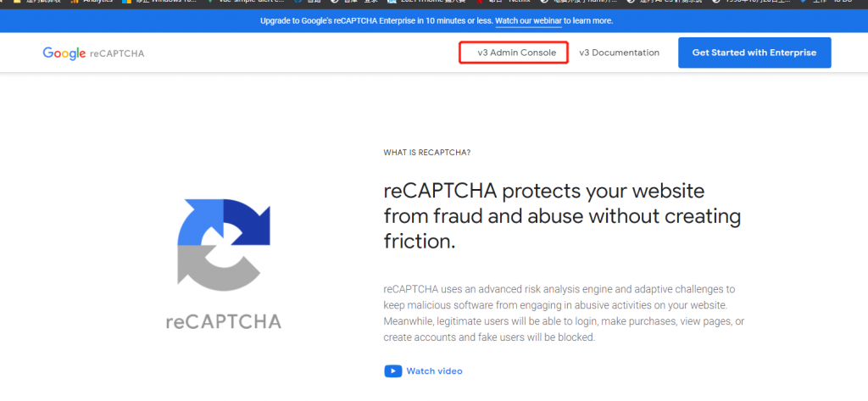
Task: Click the gray 'reCAPTCHA' wordmark under logo
Action: [224, 321]
